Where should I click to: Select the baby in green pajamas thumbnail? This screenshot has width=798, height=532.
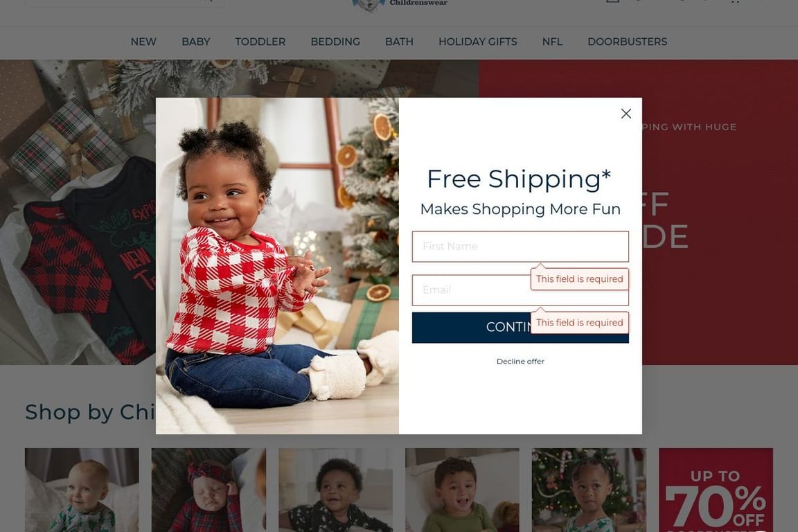point(82,490)
